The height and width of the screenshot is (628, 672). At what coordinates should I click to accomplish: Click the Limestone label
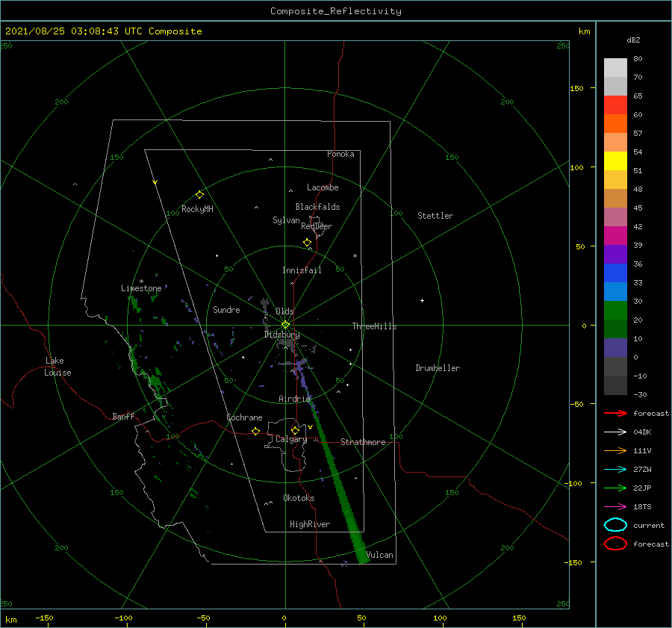click(x=141, y=288)
